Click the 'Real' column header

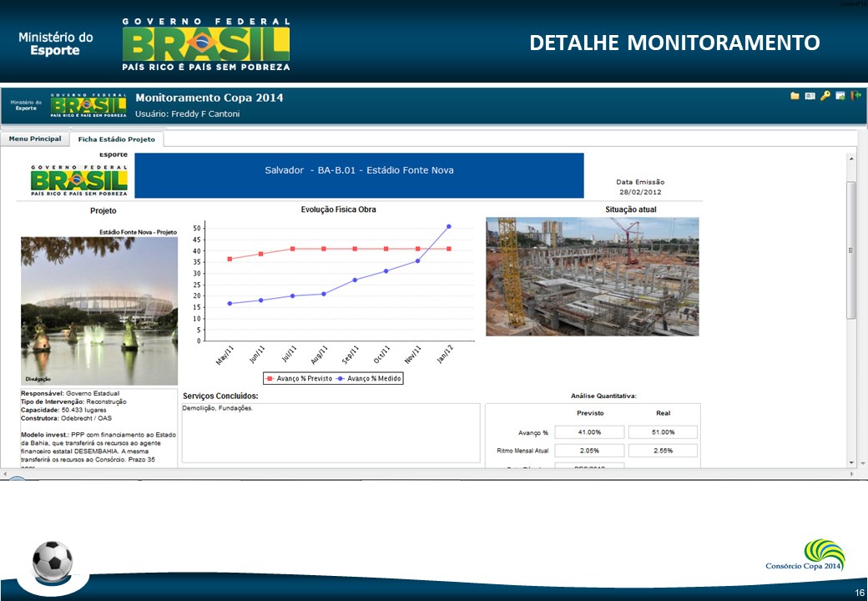coord(664,413)
